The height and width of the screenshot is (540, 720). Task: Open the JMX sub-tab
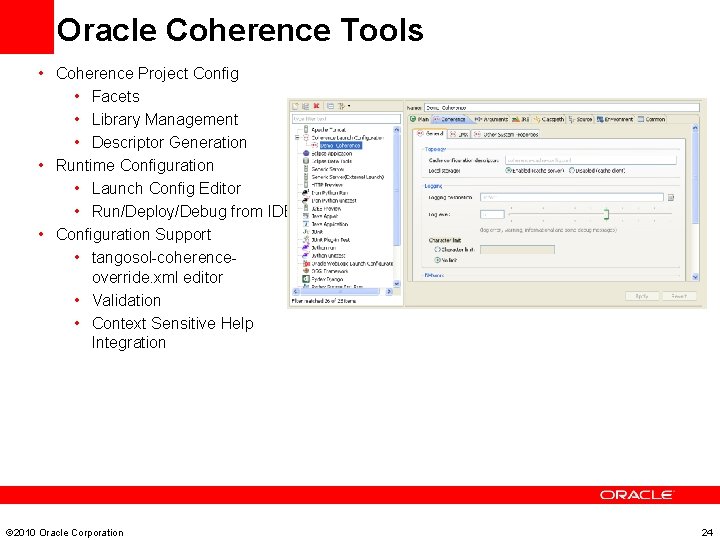click(459, 135)
